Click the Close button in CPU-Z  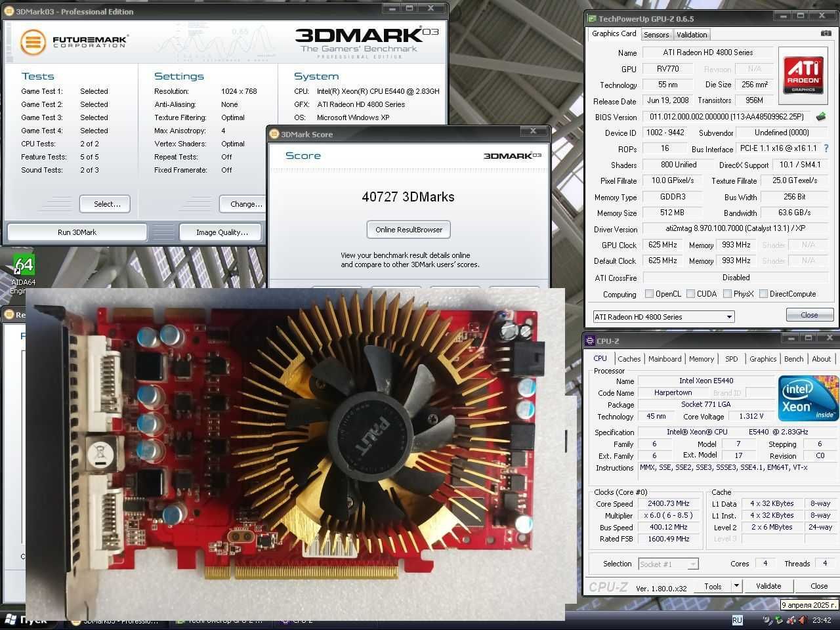[x=818, y=586]
